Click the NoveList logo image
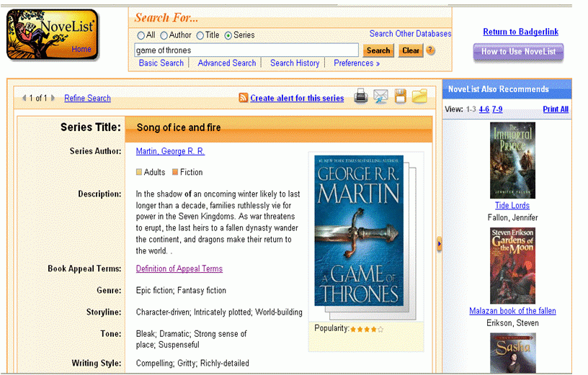The image size is (588, 375). [52, 35]
